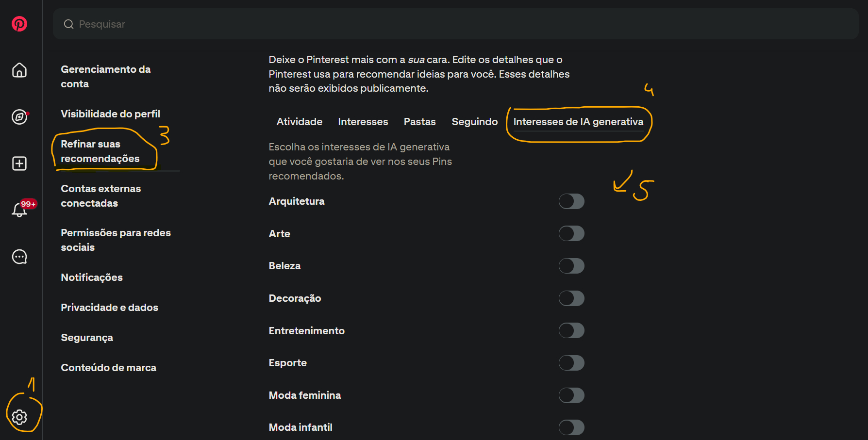
Task: Open Privacidade e dados settings
Action: (110, 308)
